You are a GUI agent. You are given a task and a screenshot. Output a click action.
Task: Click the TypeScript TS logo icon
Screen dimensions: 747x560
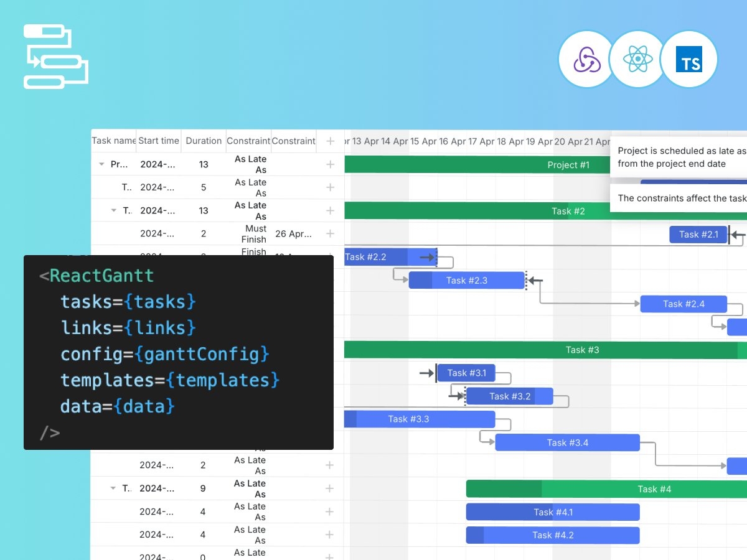(x=688, y=60)
